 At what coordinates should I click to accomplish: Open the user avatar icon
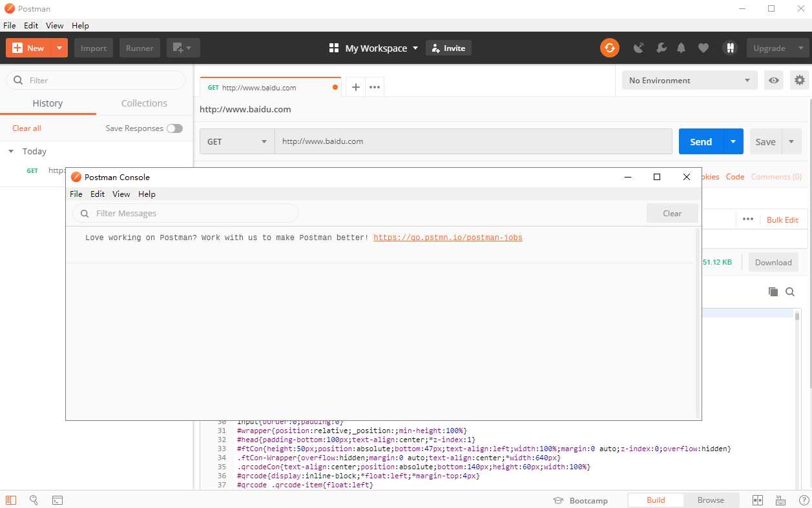pos(730,48)
